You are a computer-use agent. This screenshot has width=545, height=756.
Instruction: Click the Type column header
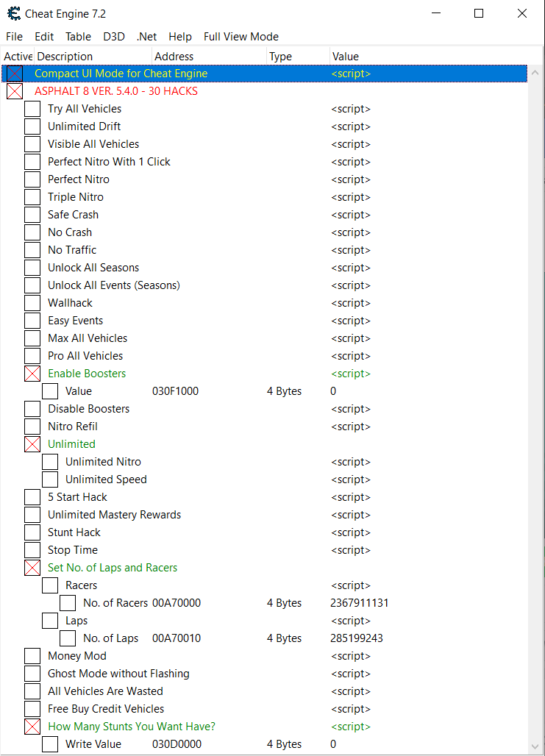pos(298,57)
